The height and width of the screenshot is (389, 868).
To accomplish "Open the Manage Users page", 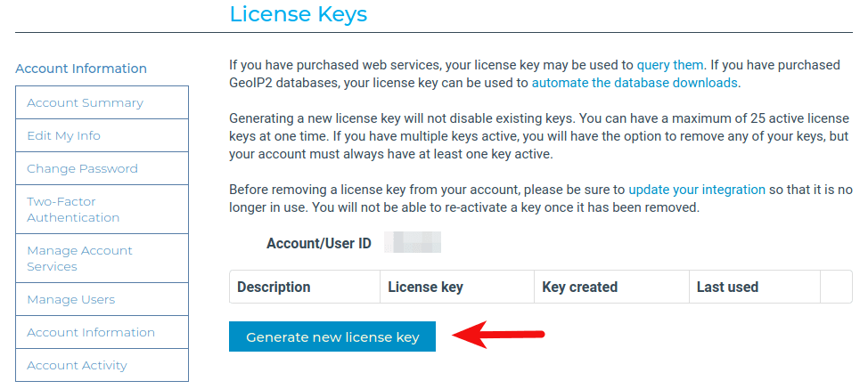I will [70, 299].
